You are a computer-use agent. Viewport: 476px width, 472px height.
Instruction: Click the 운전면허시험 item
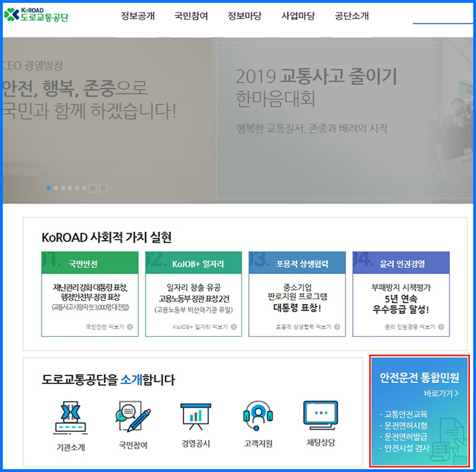(x=405, y=425)
